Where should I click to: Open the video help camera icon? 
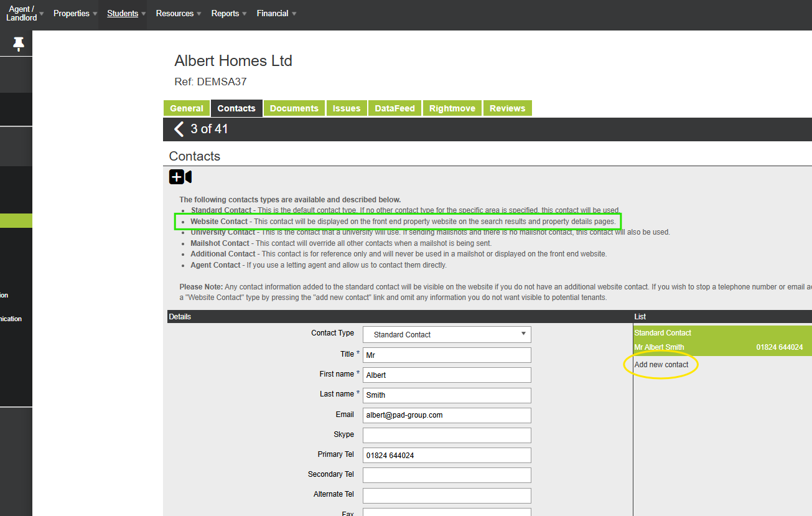click(188, 177)
